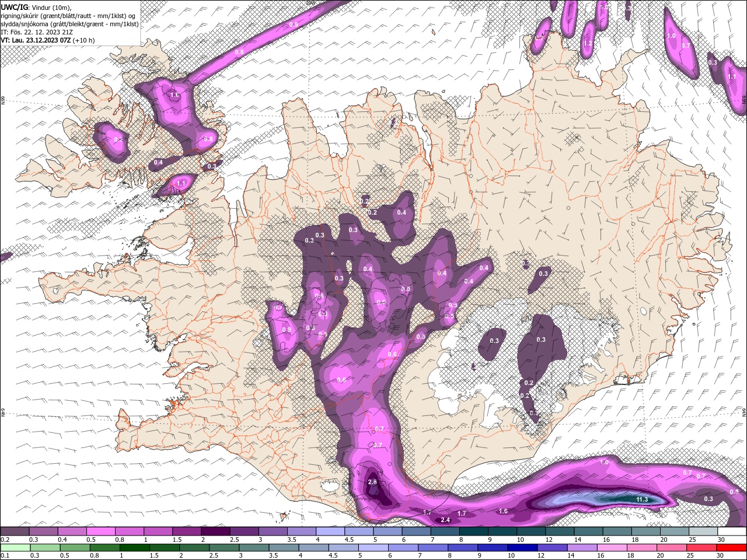The image size is (747, 560).
Task: Click the 0.2 label in the snow legend
Action: click(x=5, y=540)
